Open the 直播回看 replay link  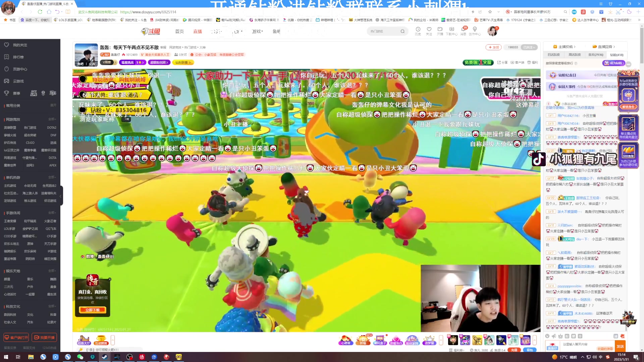(x=604, y=47)
